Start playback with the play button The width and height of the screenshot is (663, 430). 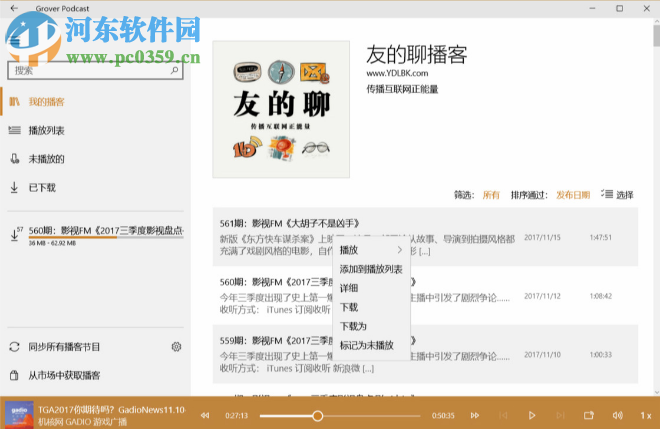click(532, 416)
